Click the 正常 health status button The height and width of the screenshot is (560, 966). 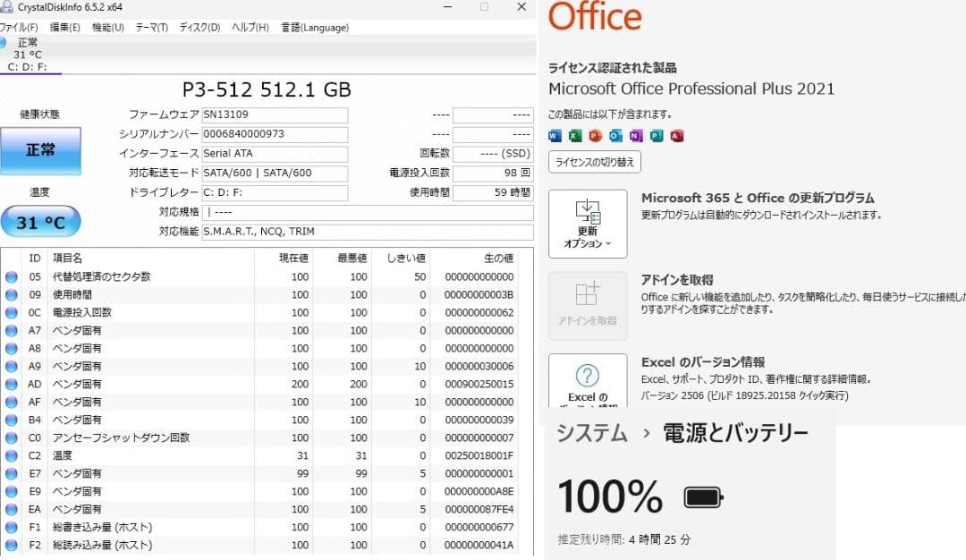pyautogui.click(x=41, y=151)
